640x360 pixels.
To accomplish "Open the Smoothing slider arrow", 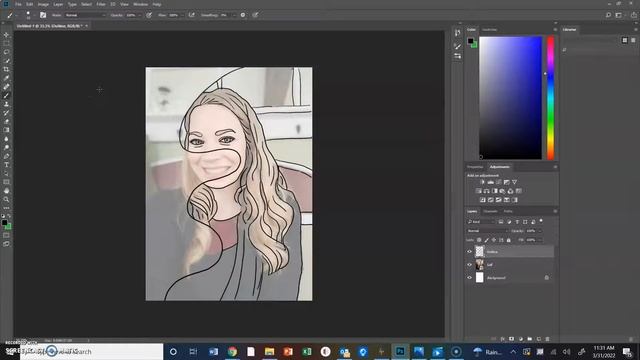I will (x=234, y=15).
